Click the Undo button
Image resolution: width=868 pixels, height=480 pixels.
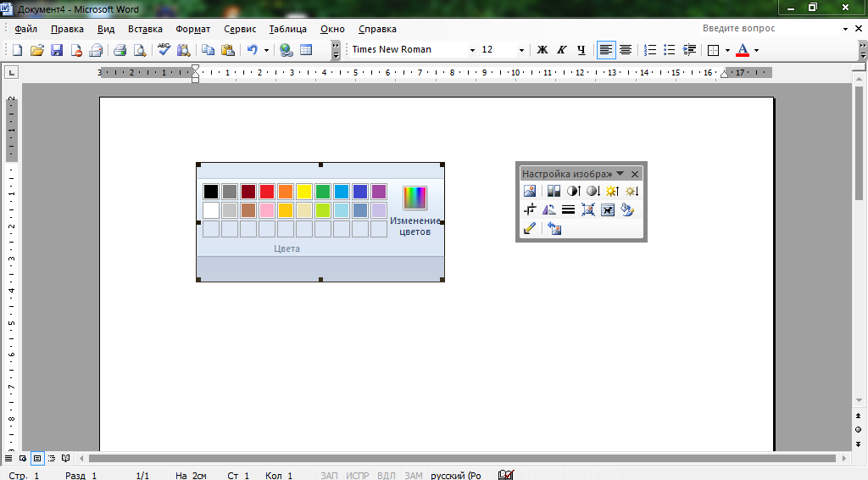[252, 50]
